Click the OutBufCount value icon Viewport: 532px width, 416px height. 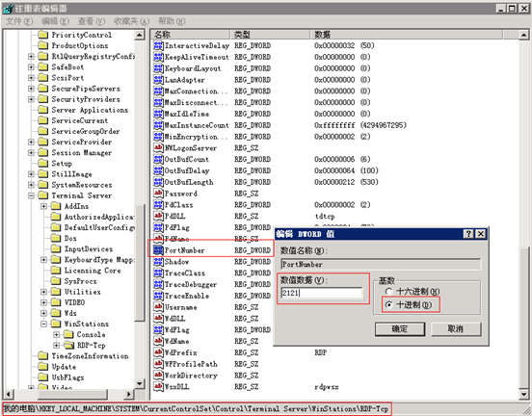point(158,159)
